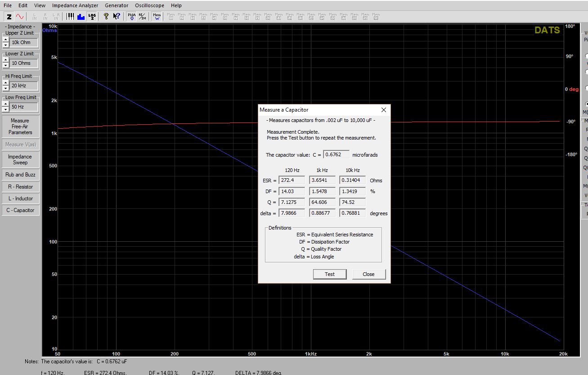Select the red sine wave generator icon
This screenshot has width=588, height=375.
point(20,16)
